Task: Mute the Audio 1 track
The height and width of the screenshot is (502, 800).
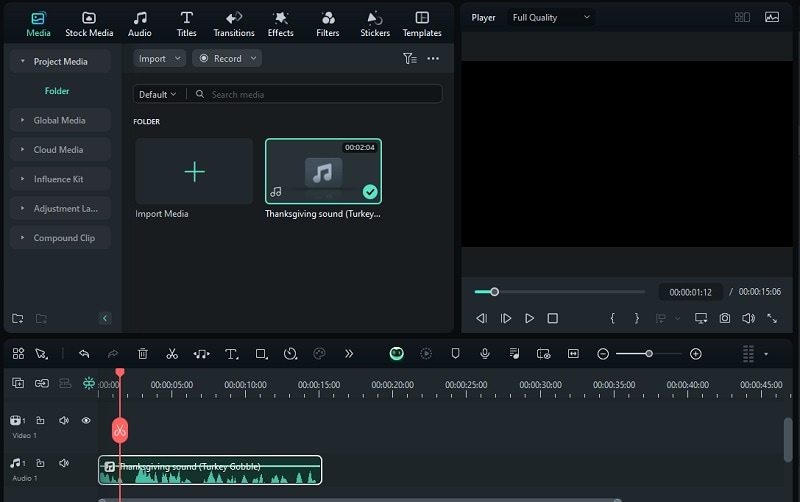Action: (x=64, y=463)
